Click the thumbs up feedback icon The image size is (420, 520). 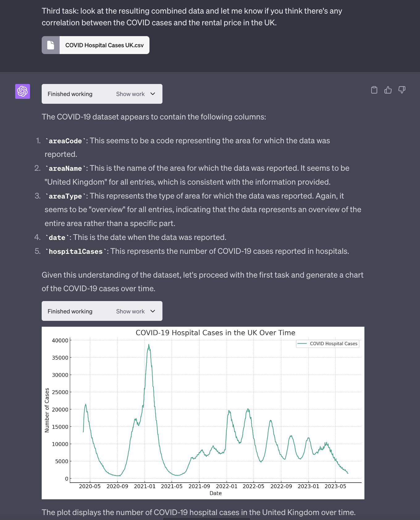(388, 90)
